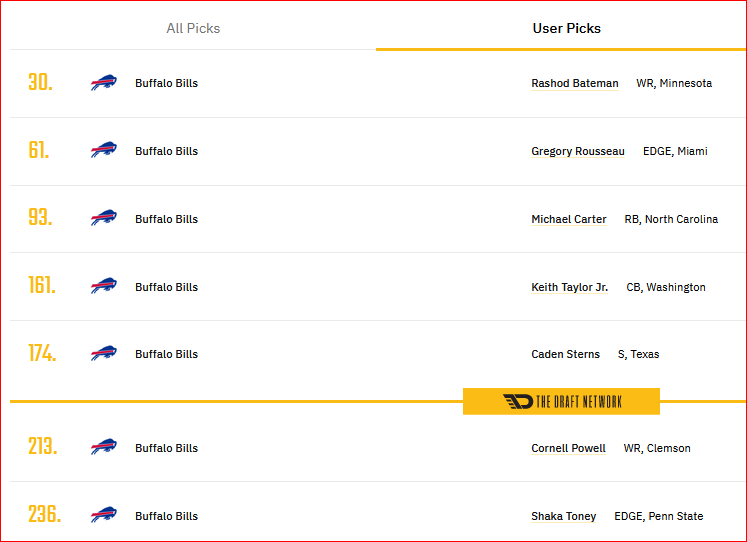This screenshot has width=747, height=542.
Task: Open Cornell Powell player link
Action: tap(568, 448)
